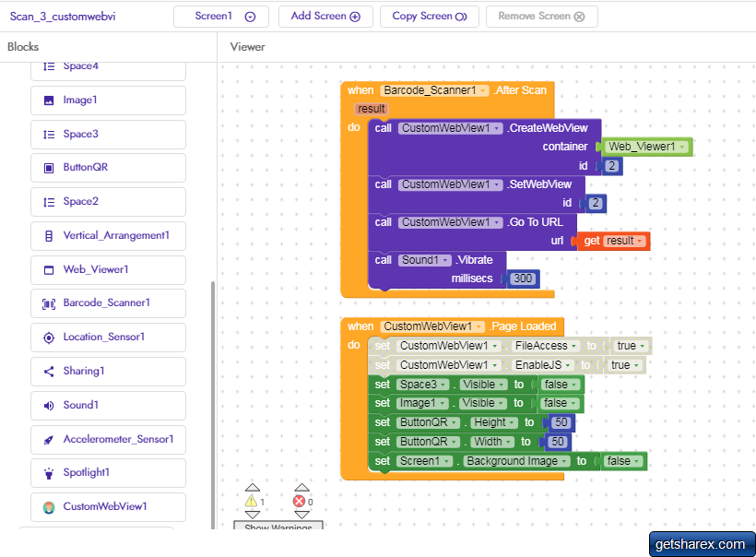Open ButtonQR dropdown in Height block
The image size is (756, 557).
(428, 422)
